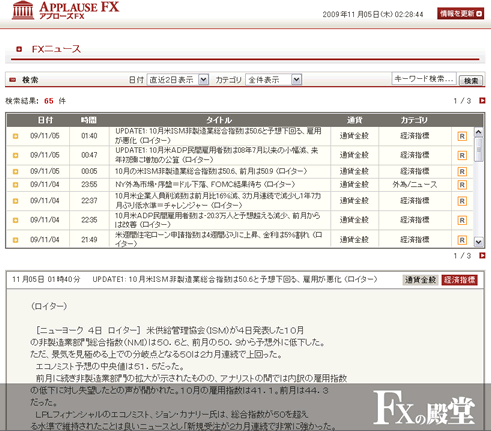Open the 10月米ADP民間雇用者数は-20.3万人 headline
The width and height of the screenshot is (491, 431).
tap(218, 220)
